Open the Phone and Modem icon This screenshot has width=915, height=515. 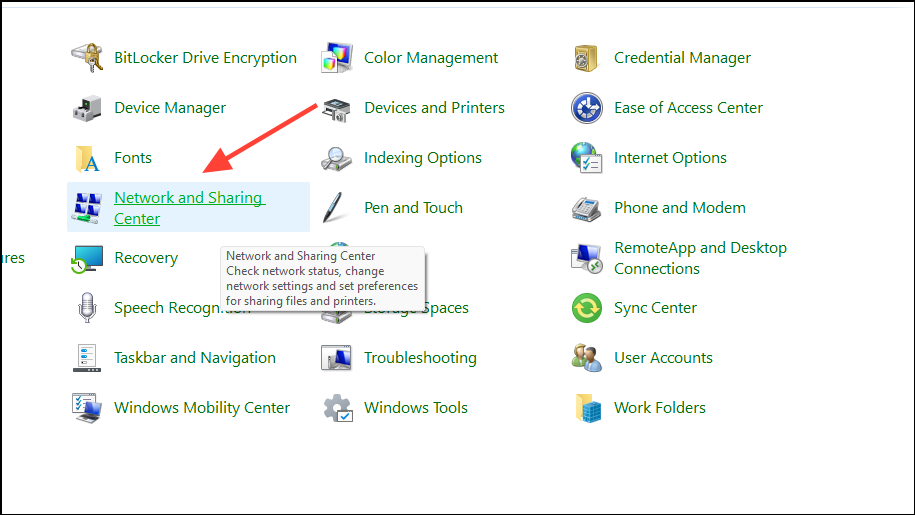586,209
